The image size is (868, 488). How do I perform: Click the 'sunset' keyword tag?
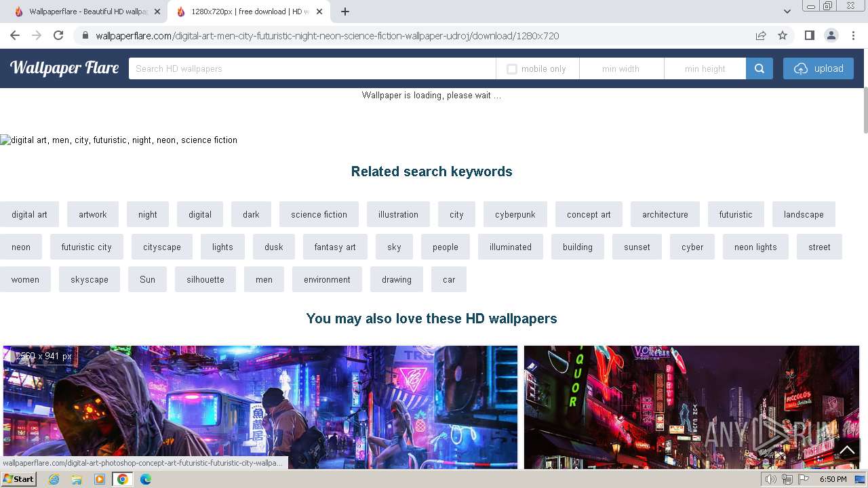pos(637,247)
